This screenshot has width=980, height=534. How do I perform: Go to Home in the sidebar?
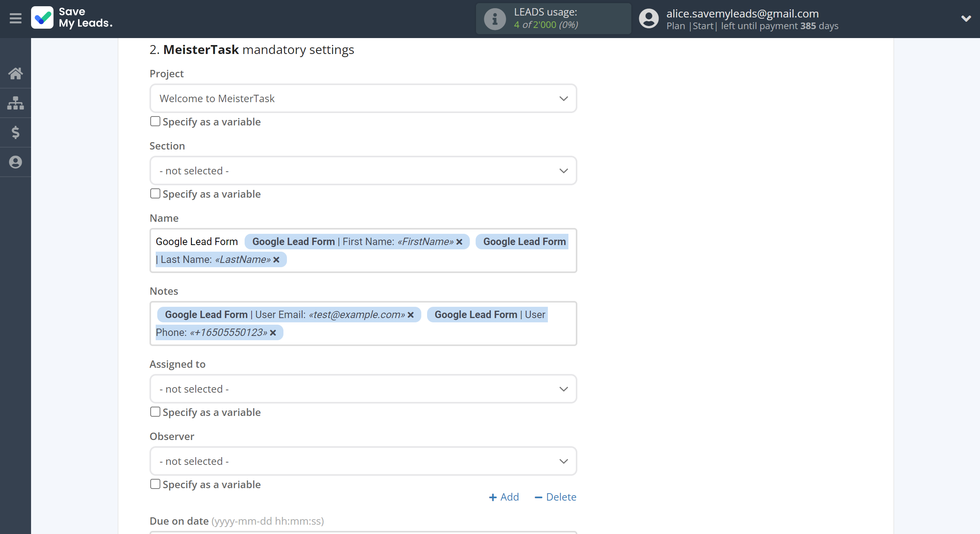[x=16, y=73]
